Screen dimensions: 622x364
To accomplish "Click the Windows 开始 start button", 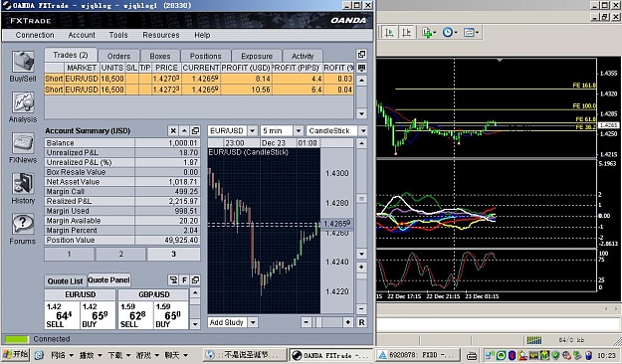I will 16,354.
